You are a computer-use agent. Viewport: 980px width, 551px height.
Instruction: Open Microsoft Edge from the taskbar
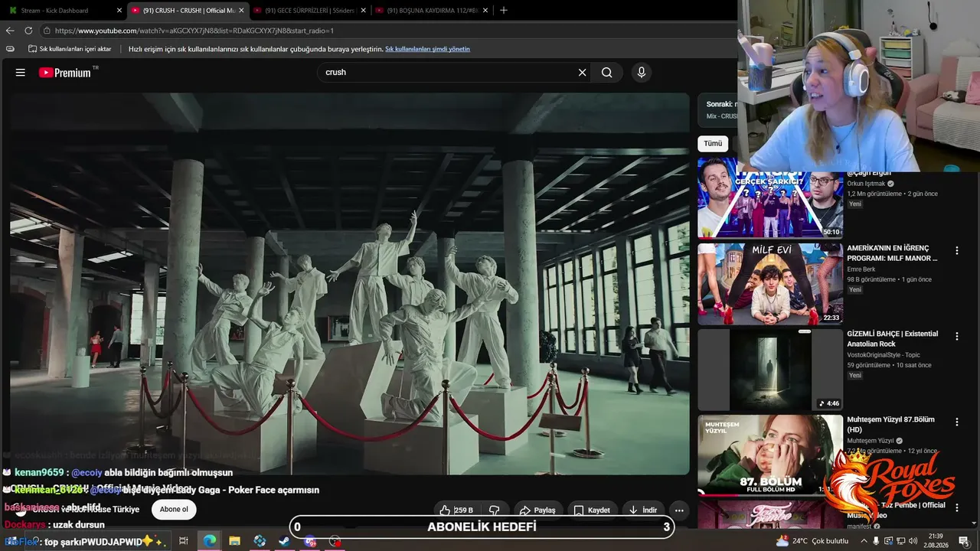[209, 541]
